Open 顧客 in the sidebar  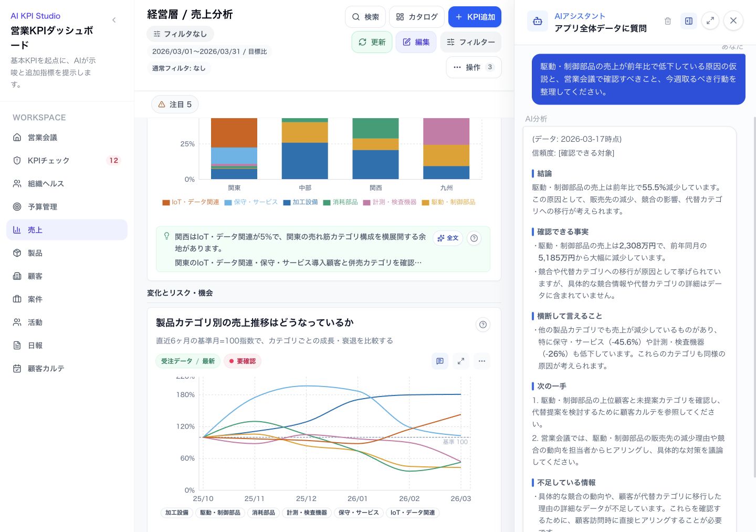(67, 276)
